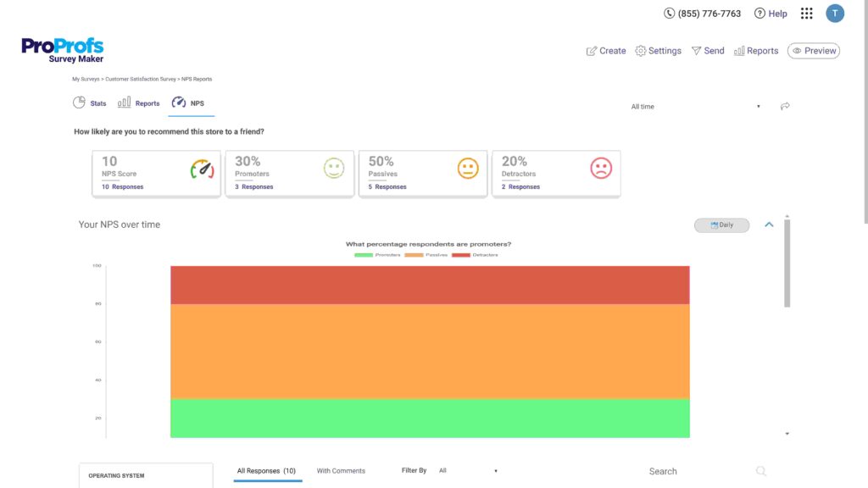This screenshot has height=488, width=868.
Task: Click the share arrow icon
Action: tap(785, 106)
